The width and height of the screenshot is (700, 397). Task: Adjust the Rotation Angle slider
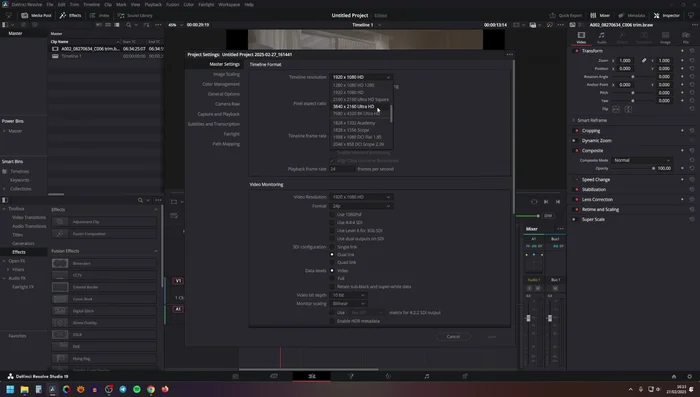633,77
